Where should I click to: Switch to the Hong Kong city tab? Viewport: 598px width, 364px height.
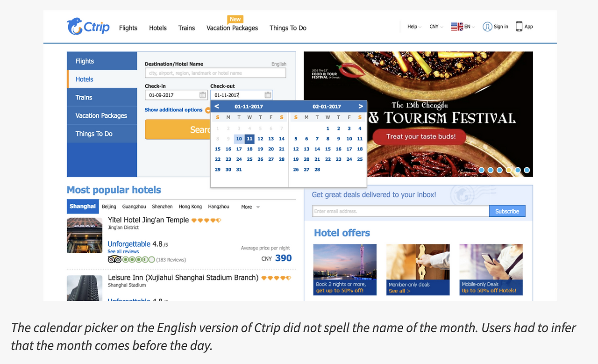coord(190,207)
